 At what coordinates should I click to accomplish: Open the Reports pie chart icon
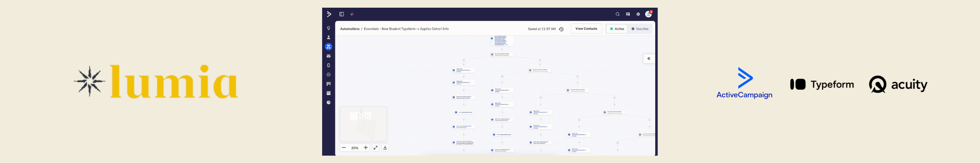point(328,102)
